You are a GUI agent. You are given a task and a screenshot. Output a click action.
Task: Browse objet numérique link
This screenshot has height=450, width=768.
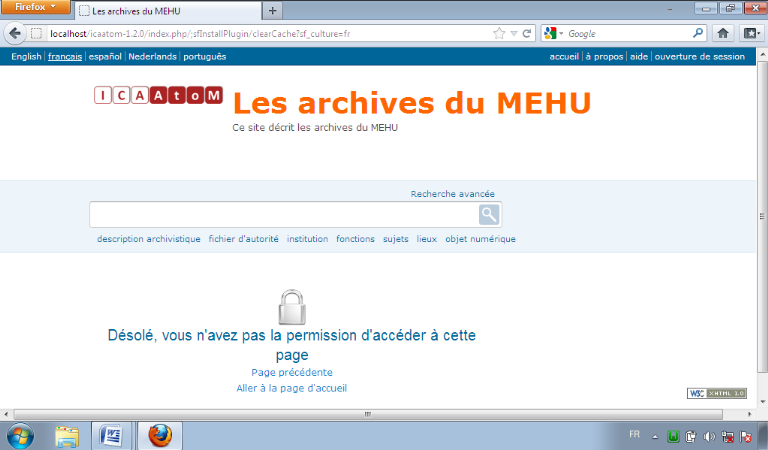[480, 239]
